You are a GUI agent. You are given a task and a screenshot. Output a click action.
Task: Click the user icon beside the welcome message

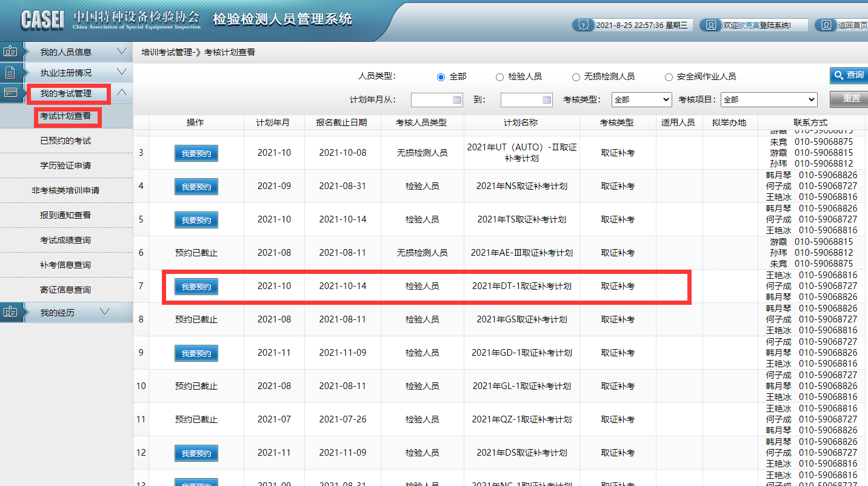tap(710, 25)
